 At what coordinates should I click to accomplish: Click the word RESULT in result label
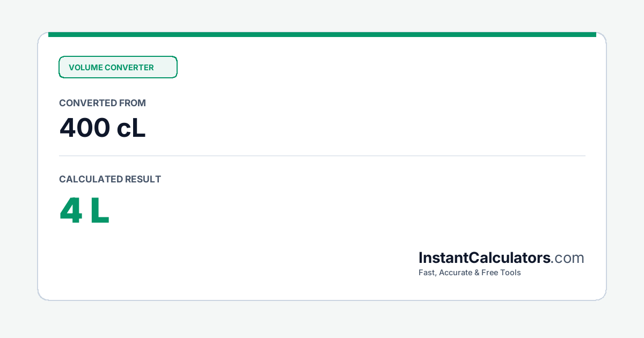click(143, 179)
